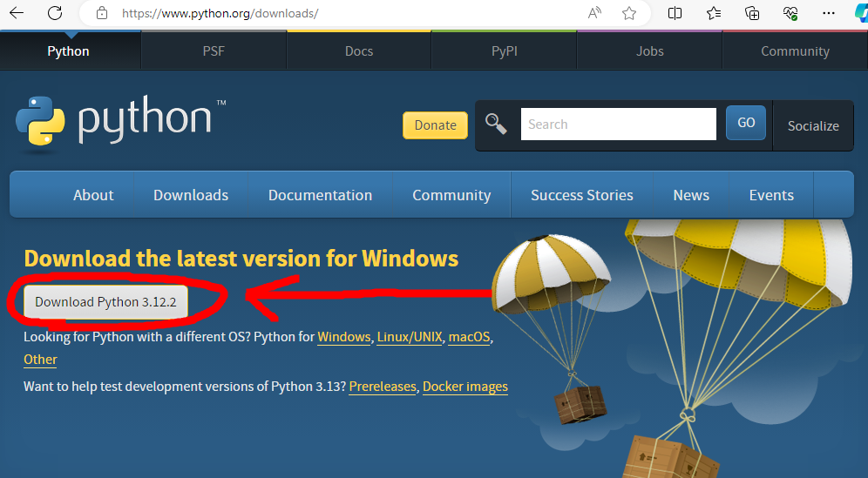
Task: Follow the macOS link
Action: tap(470, 337)
